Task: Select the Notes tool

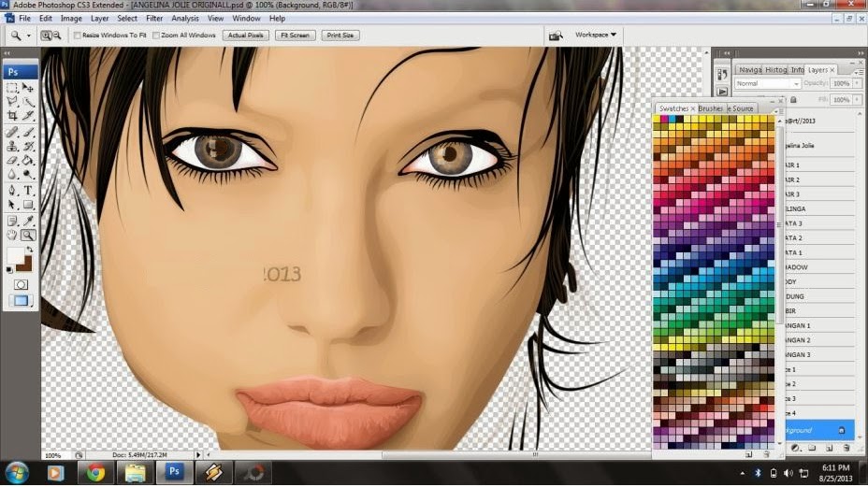Action: (x=12, y=222)
